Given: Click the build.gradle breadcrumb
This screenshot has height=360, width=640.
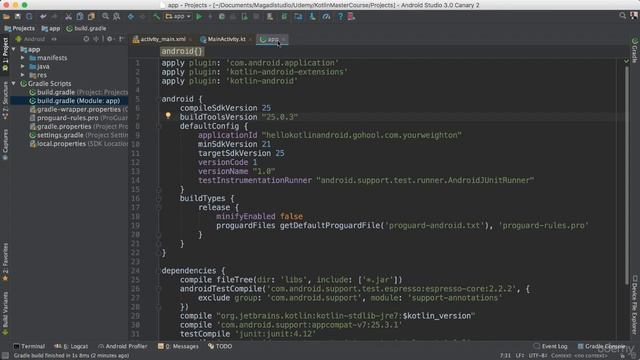Looking at the screenshot, I should pyautogui.click(x=86, y=29).
